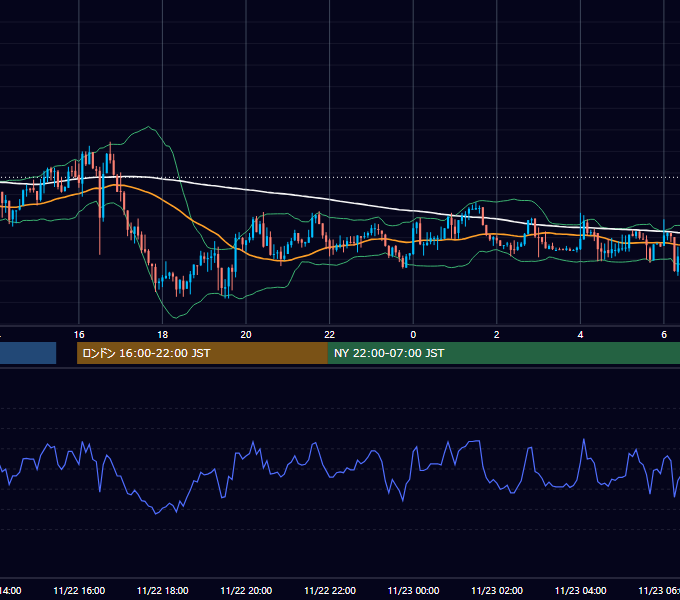Click the bottom axis label 11/23 00:00

click(413, 591)
